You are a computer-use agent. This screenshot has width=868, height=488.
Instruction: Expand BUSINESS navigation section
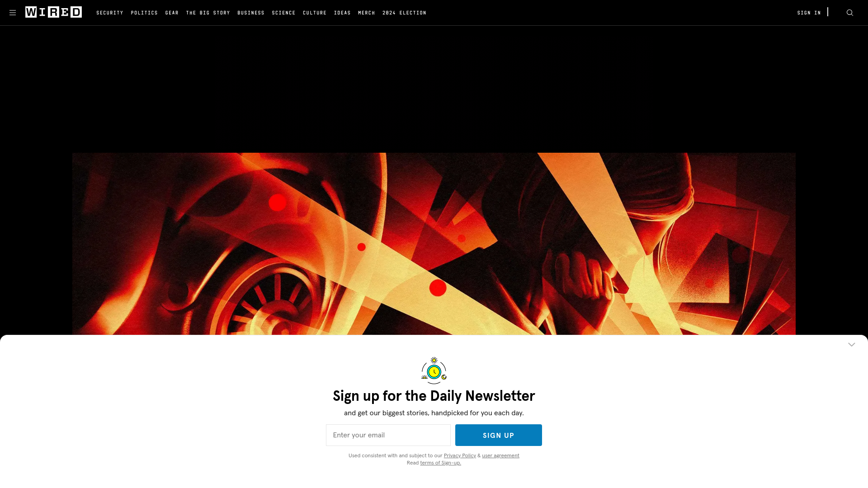click(251, 13)
